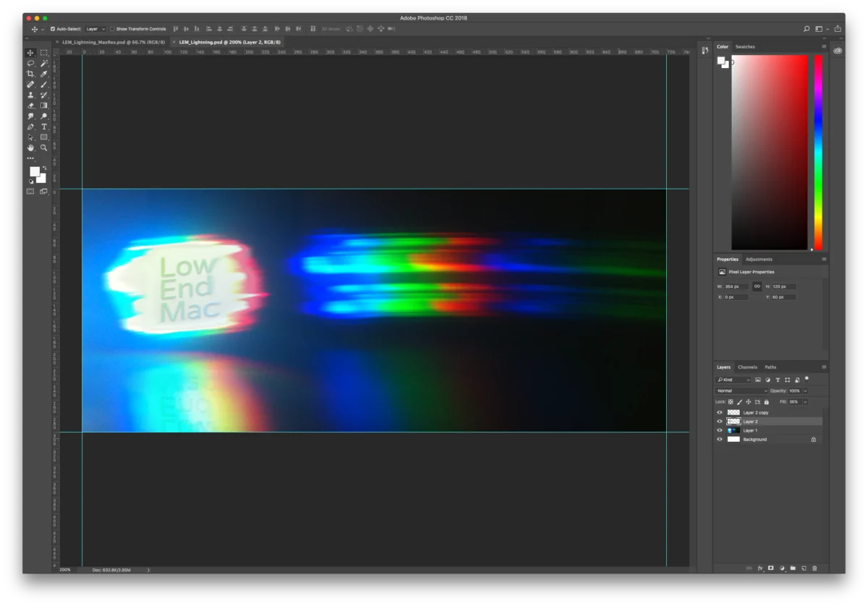This screenshot has width=868, height=606.
Task: Enable Show Transform Controls checkbox
Action: tap(112, 29)
